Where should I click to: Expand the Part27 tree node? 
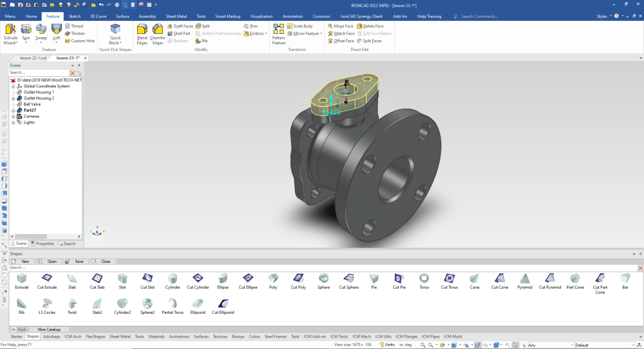(x=13, y=110)
